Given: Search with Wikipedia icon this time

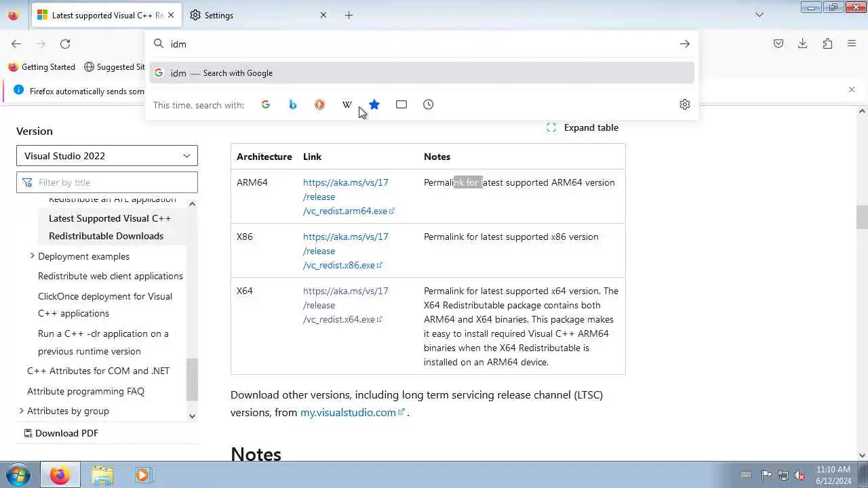Looking at the screenshot, I should [347, 104].
